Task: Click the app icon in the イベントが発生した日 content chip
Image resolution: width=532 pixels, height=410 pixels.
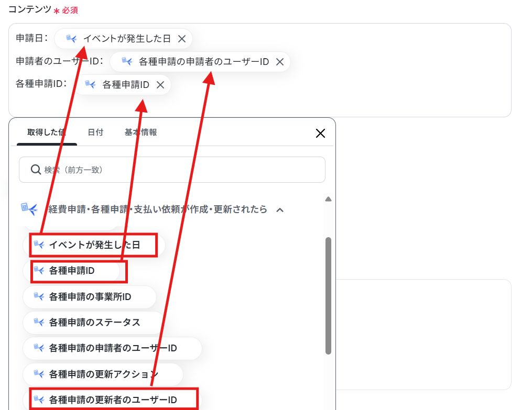Action: pos(71,39)
